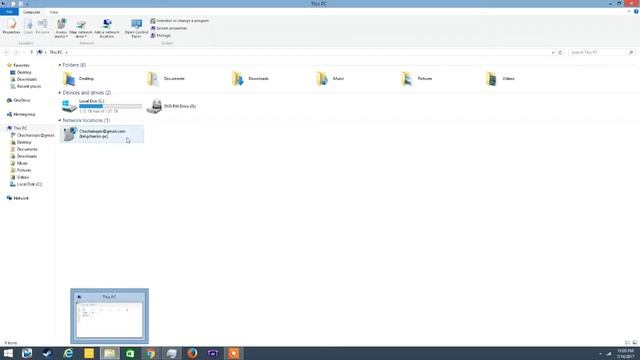Viewport: 640px width, 360px height.
Task: Select the Pictures folder in Folders group
Action: [x=417, y=78]
